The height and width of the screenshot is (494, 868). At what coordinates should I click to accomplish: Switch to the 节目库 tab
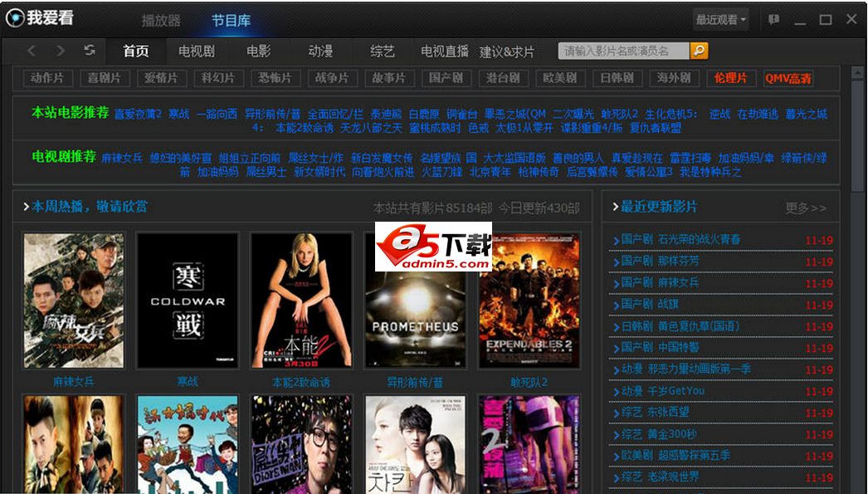coord(232,21)
